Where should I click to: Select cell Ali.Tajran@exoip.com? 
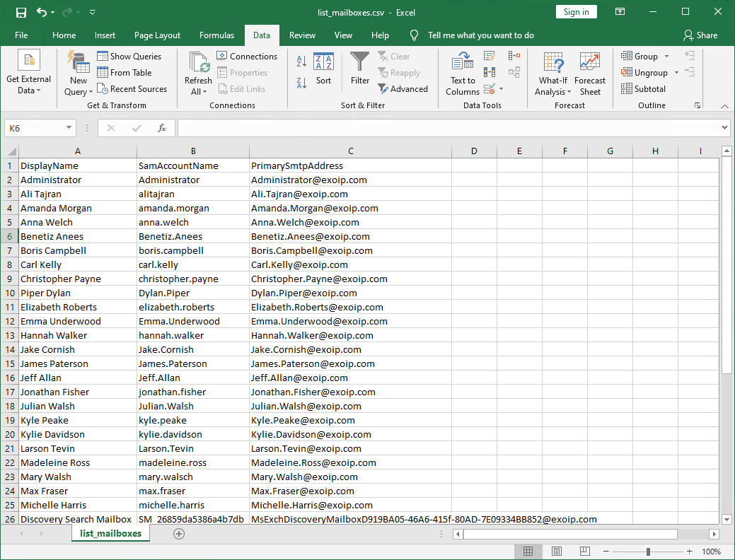point(351,194)
